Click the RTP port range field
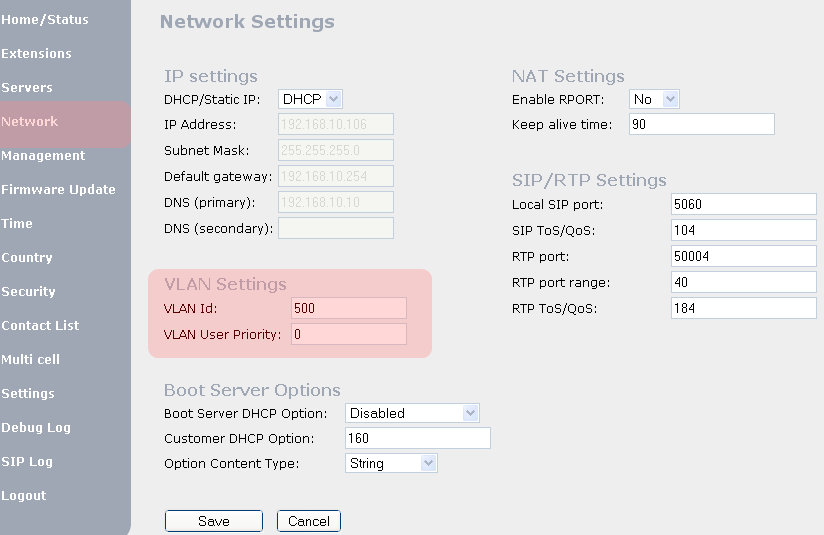The width and height of the screenshot is (824, 535). pos(744,282)
